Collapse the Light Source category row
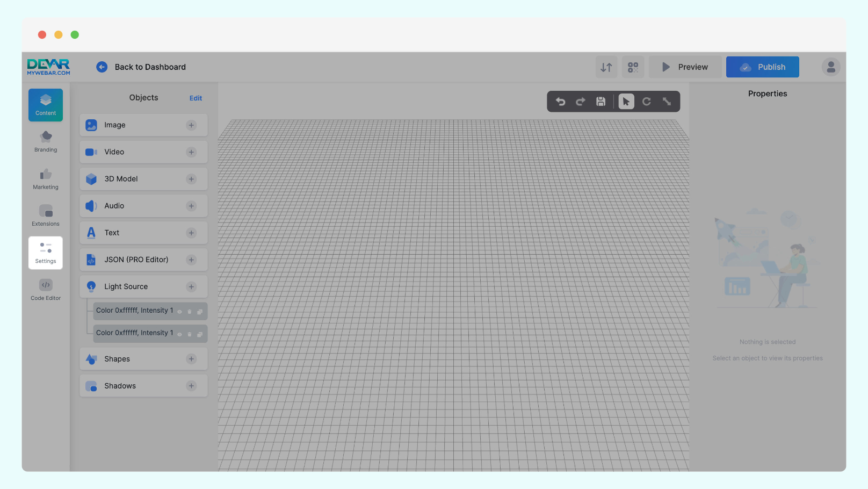 pos(143,287)
